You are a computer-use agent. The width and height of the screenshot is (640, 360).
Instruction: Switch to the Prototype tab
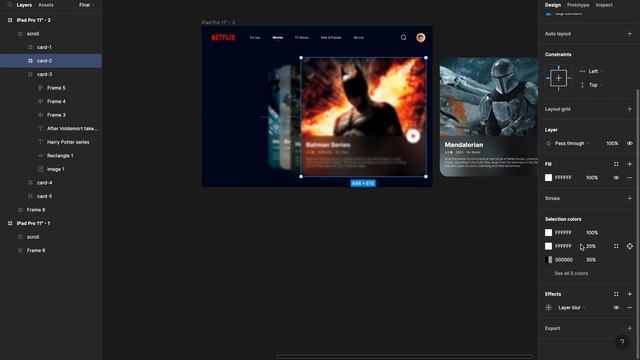[x=578, y=5]
